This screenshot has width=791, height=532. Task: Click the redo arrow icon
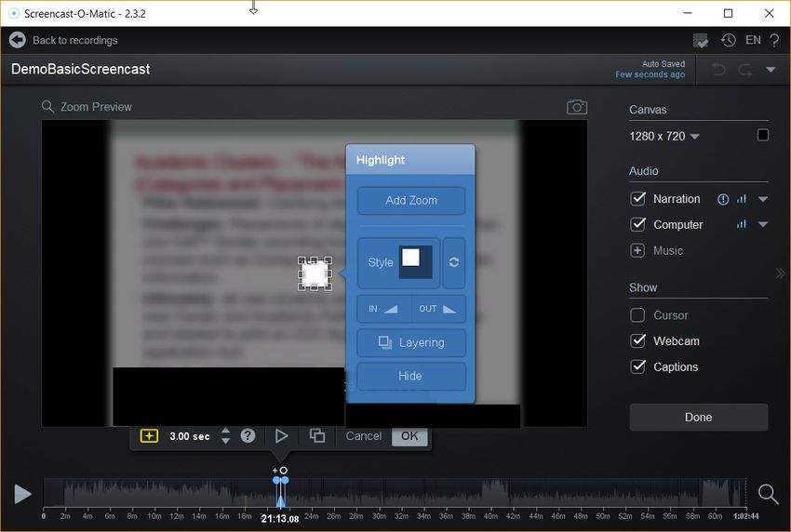745,70
